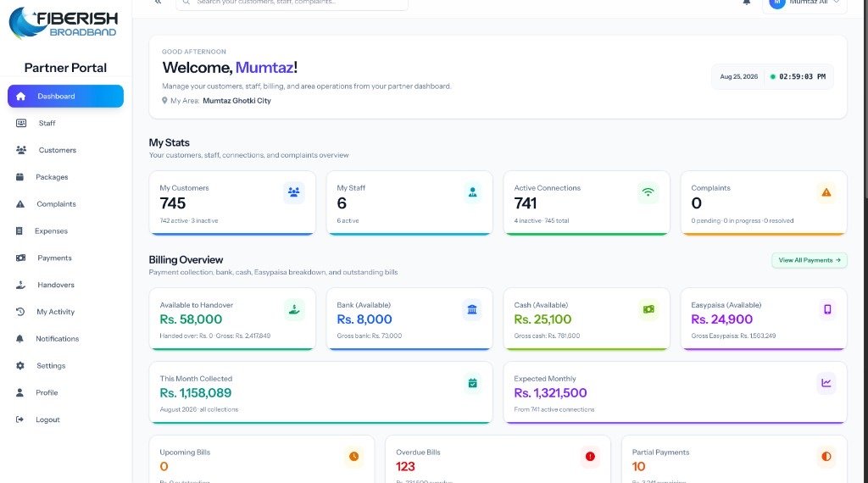Screen dimensions: 868x483
Task: Click the Mumtaz Ghotki City area text
Action: tap(237, 101)
